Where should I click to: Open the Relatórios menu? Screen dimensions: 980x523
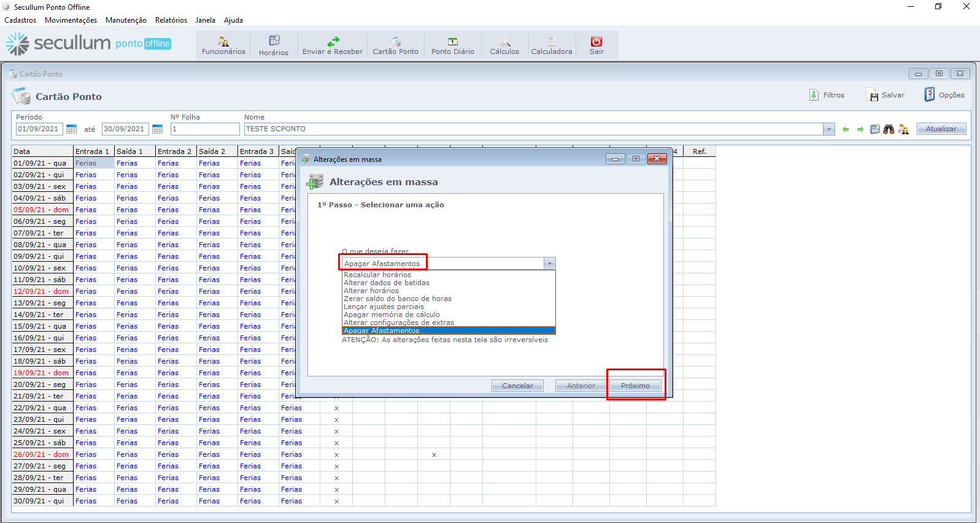171,20
